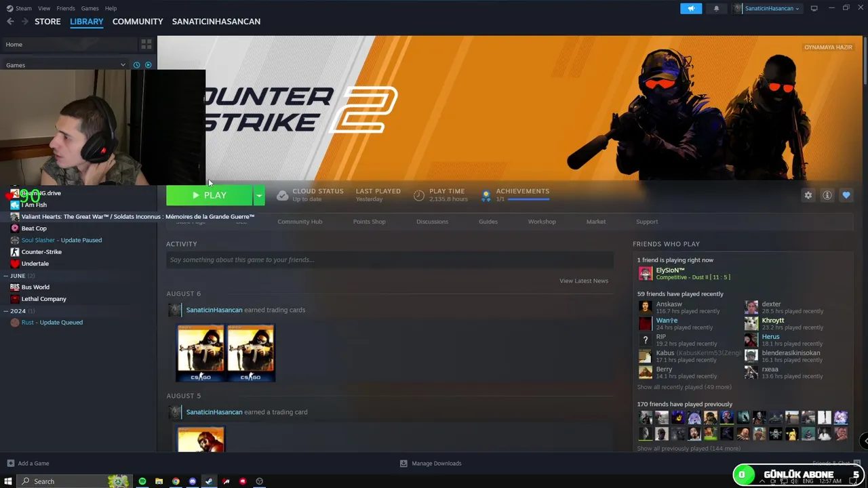Click View Latest News
This screenshot has width=868, height=488.
(584, 281)
